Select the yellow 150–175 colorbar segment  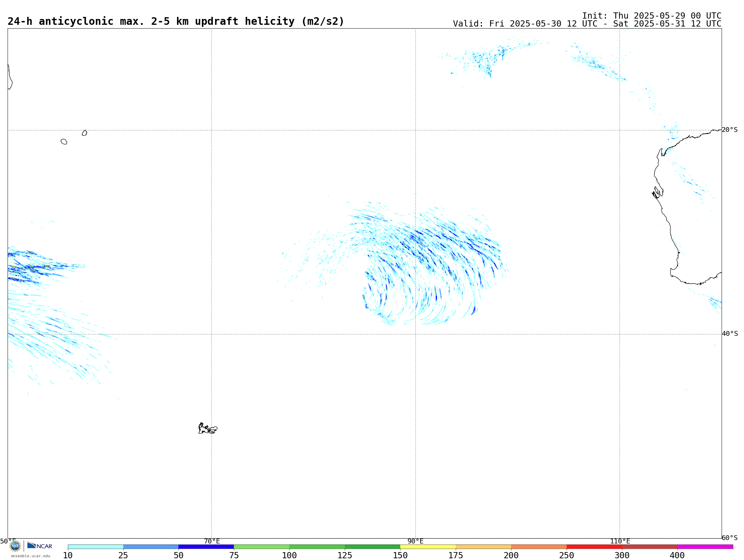428,547
